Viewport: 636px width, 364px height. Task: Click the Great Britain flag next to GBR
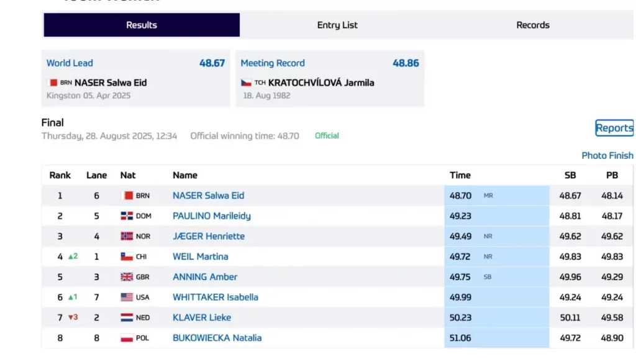click(127, 277)
